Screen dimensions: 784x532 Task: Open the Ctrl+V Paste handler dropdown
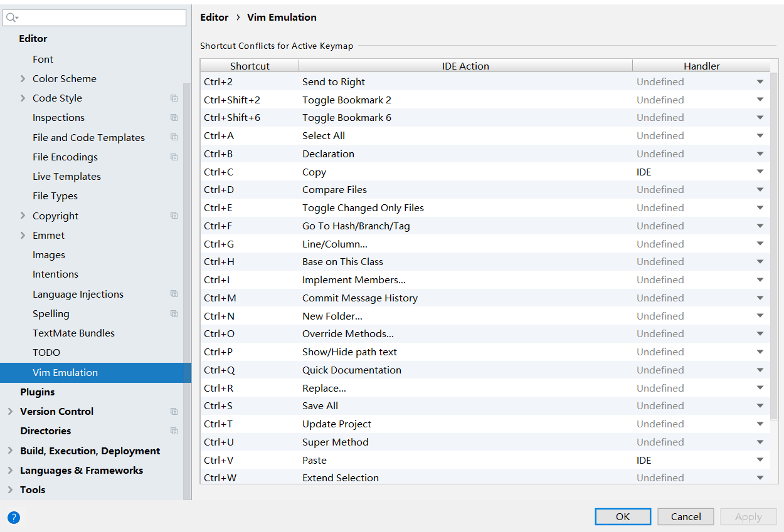click(x=760, y=460)
